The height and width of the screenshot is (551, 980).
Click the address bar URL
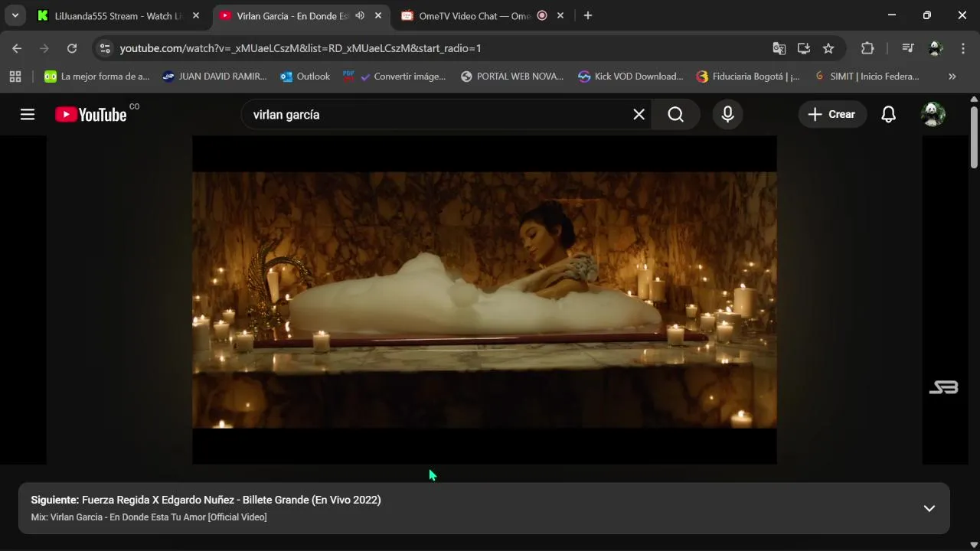point(301,48)
